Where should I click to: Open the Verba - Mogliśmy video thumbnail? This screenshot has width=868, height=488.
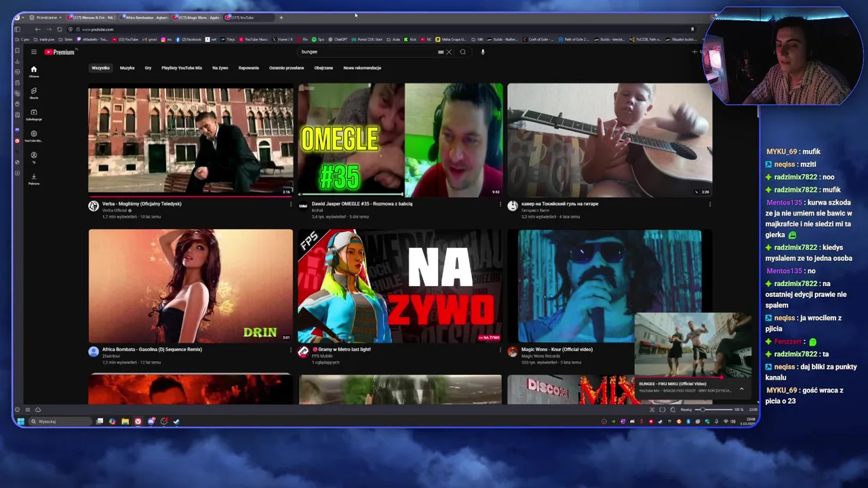point(191,140)
